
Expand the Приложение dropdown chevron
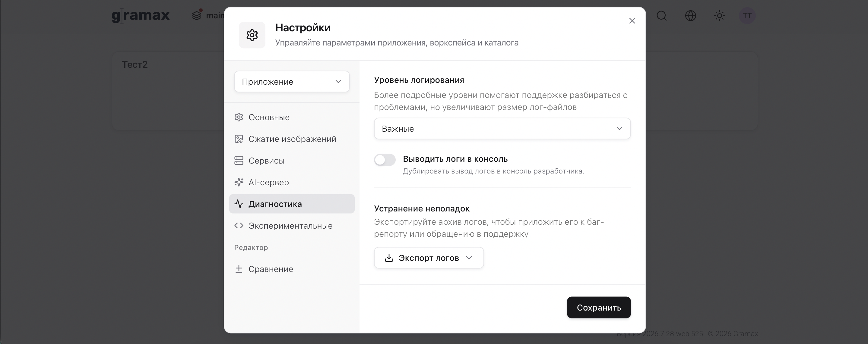(x=338, y=81)
